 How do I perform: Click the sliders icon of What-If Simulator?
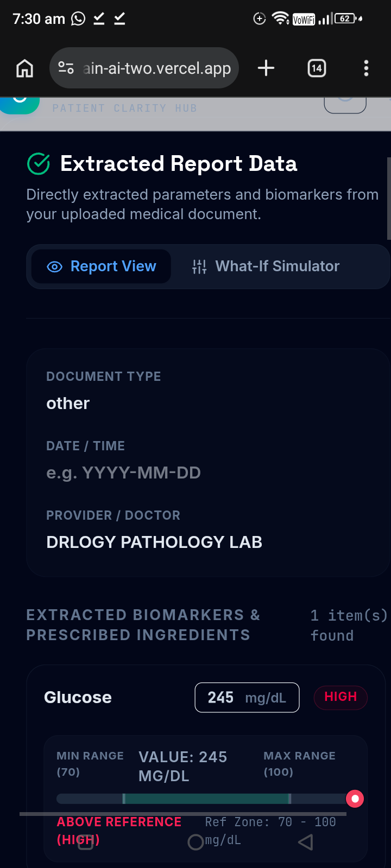[199, 266]
